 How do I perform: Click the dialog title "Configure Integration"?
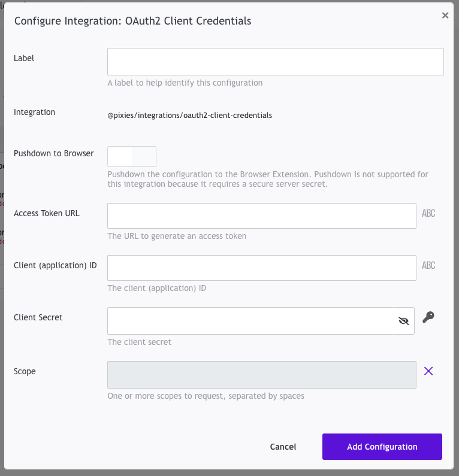(x=132, y=21)
